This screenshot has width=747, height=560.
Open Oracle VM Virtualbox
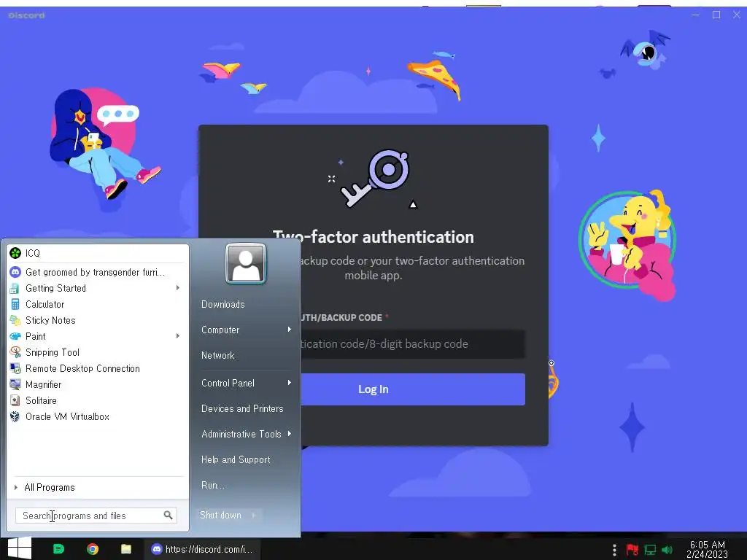point(98,416)
